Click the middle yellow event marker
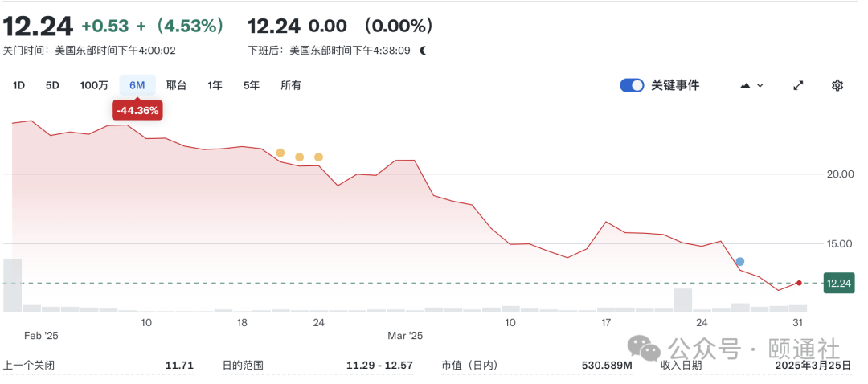The image size is (868, 384). (x=300, y=157)
